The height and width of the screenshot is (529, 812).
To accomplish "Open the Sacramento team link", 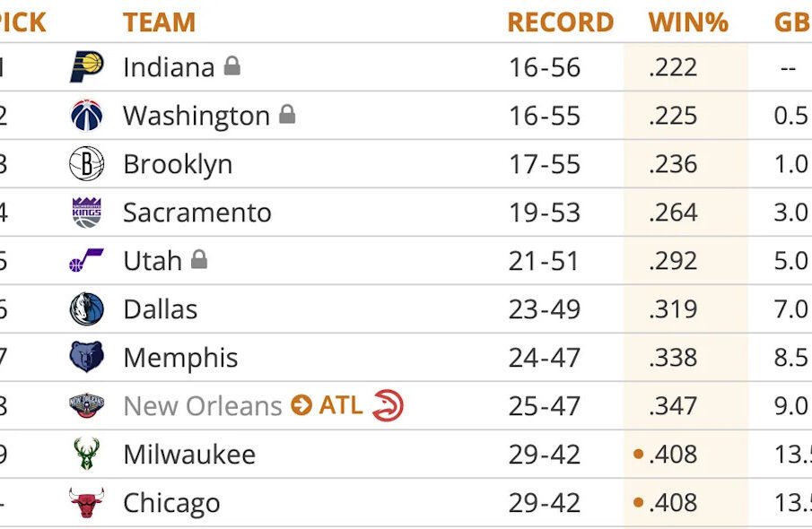I will click(x=196, y=212).
